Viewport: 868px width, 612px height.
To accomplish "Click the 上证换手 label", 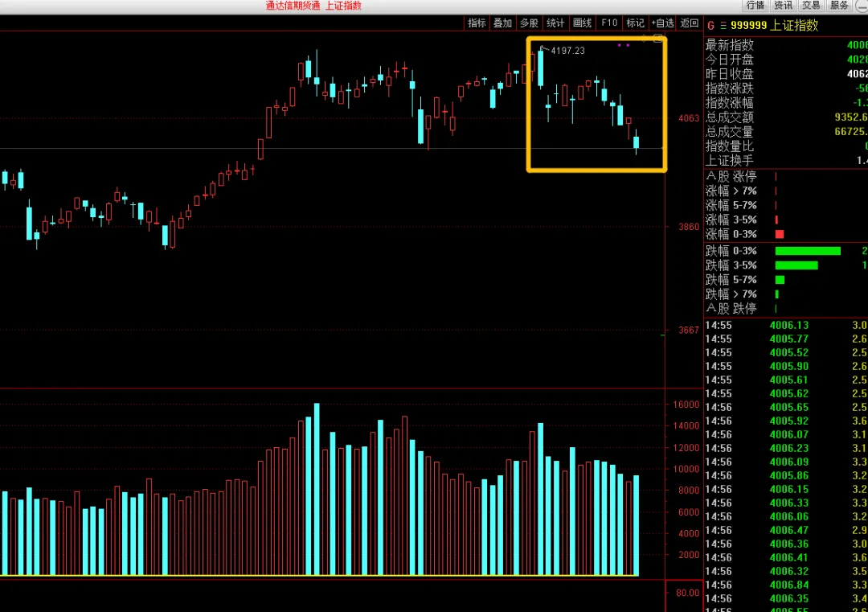I will click(729, 161).
